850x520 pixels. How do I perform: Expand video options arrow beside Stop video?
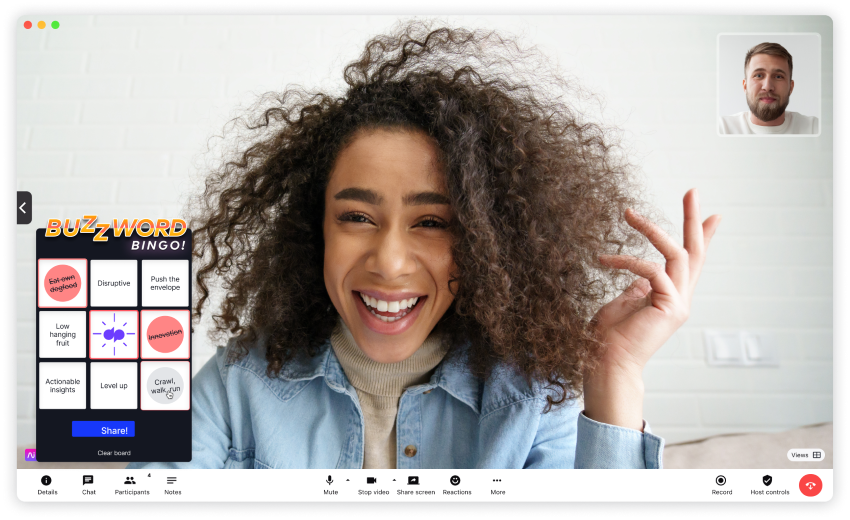(x=394, y=480)
